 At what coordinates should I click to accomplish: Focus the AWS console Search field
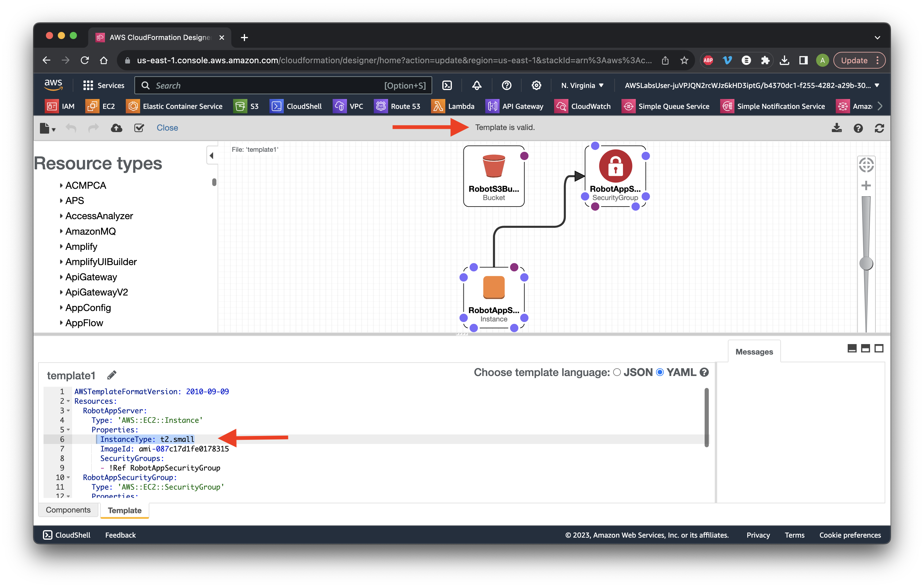[283, 85]
